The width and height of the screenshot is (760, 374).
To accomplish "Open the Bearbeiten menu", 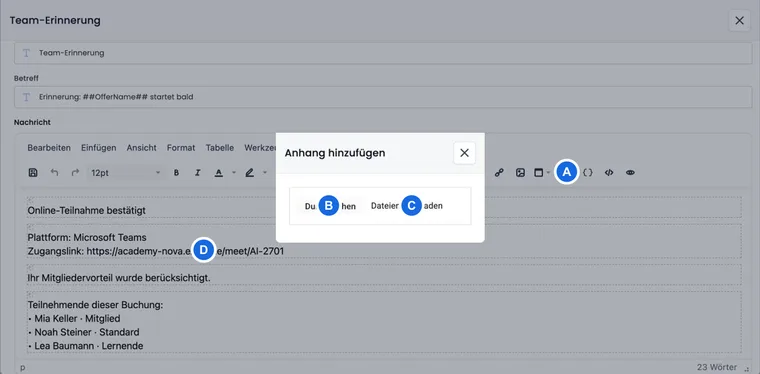I will point(49,148).
